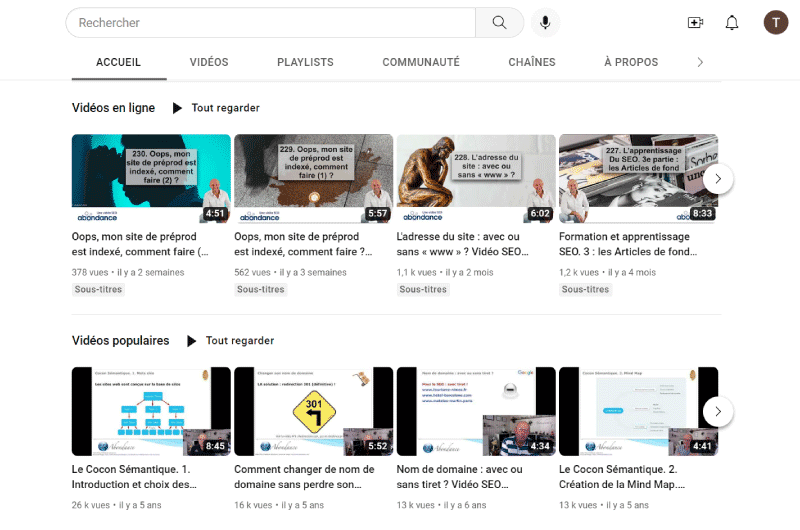Screen dimensions: 800x530
Task: Click Tout regarder for Vidéos populaires
Action: point(240,341)
